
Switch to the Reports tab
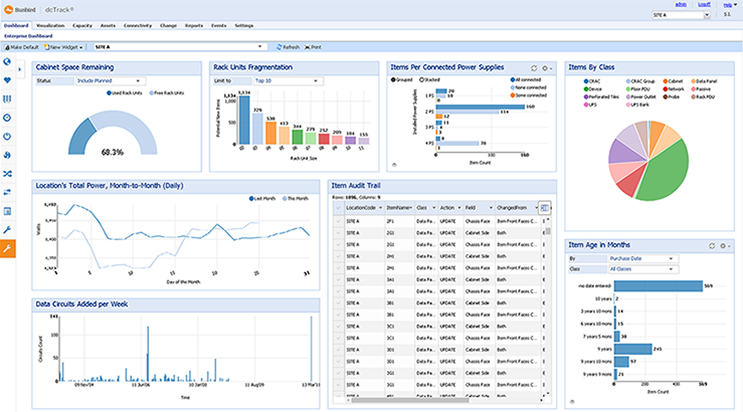(x=194, y=26)
